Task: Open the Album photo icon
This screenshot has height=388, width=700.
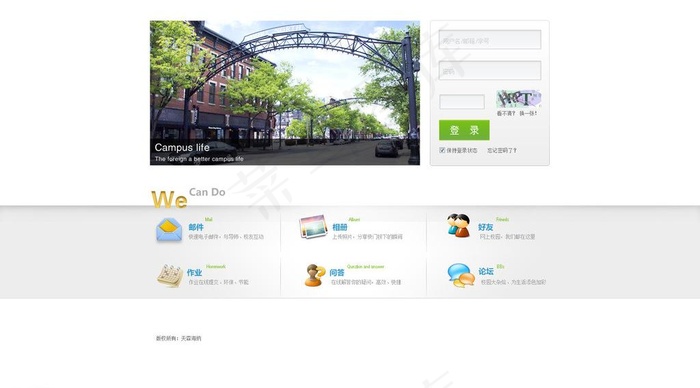Action: click(313, 226)
